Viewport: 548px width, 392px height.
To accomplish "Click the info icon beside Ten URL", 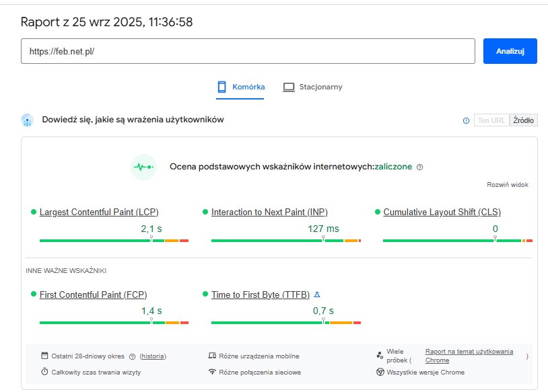I will [466, 120].
